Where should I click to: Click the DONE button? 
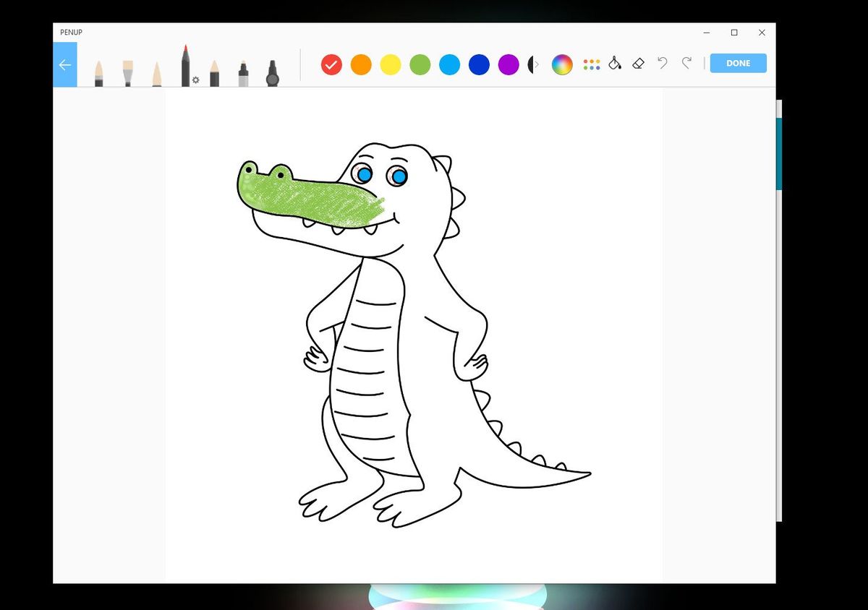pos(738,63)
